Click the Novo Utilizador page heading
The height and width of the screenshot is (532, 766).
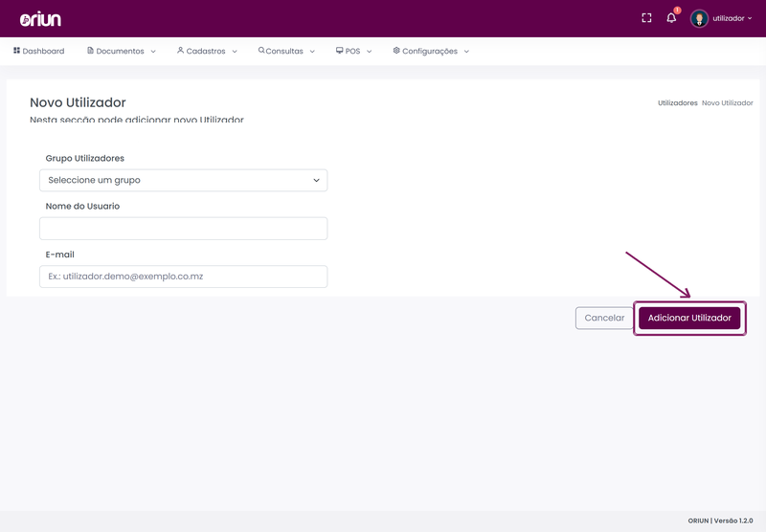click(x=78, y=102)
